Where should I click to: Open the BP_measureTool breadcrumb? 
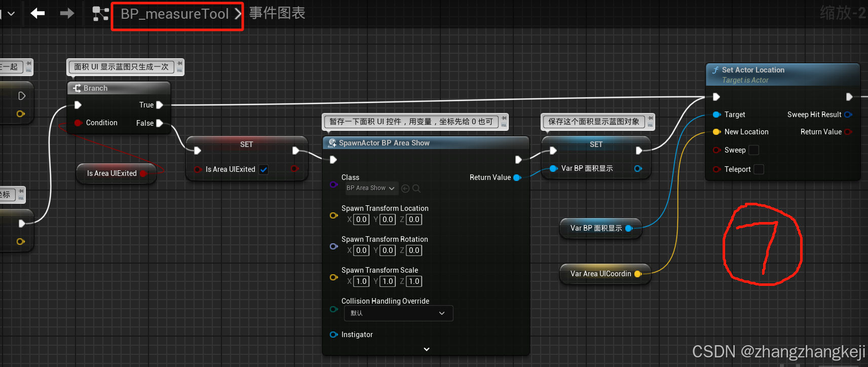[175, 14]
